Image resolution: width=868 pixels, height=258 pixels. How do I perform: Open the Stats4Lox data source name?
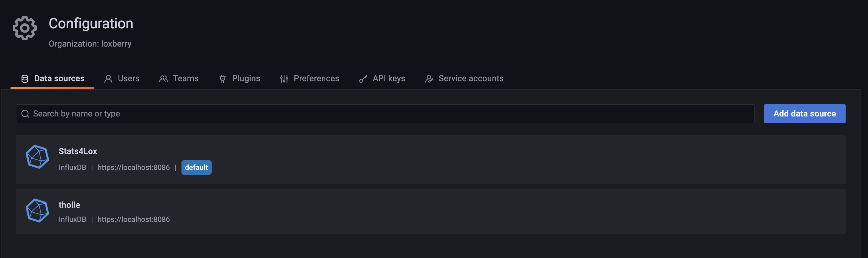[78, 151]
